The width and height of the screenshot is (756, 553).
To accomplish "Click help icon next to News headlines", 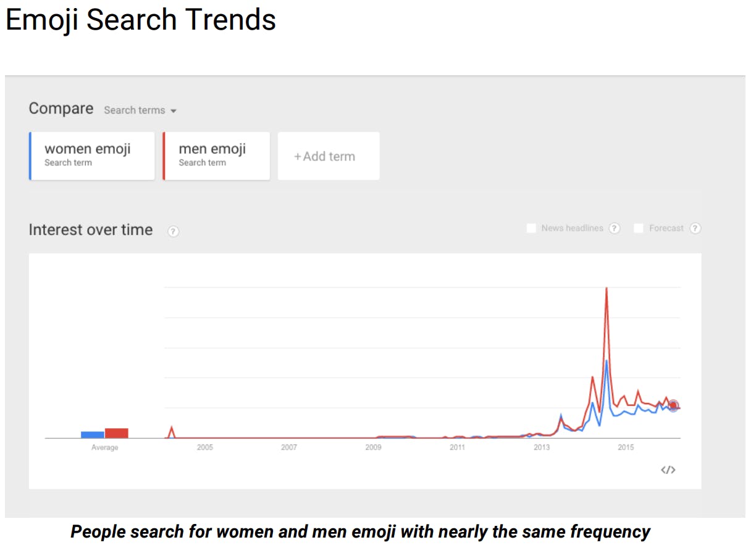I will click(614, 228).
